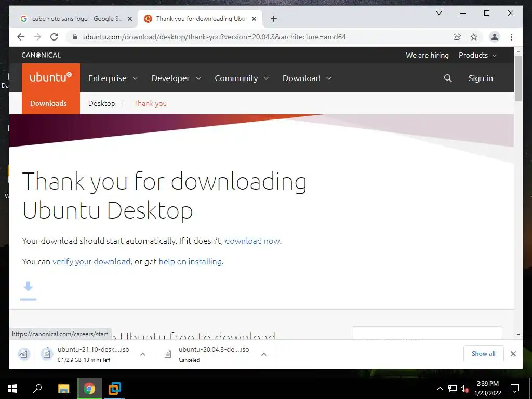This screenshot has width=532, height=399.
Task: Expand the Developer menu
Action: coord(176,78)
